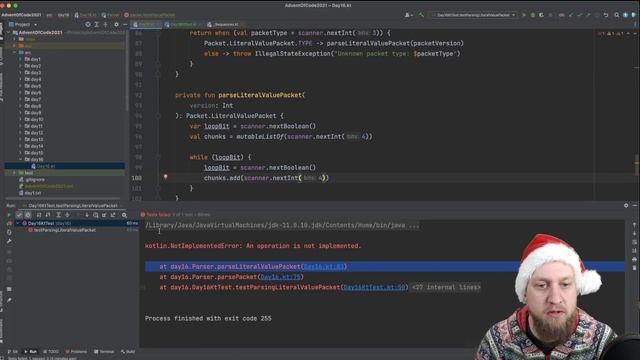Open test history icon in Run toolbar

point(96,215)
